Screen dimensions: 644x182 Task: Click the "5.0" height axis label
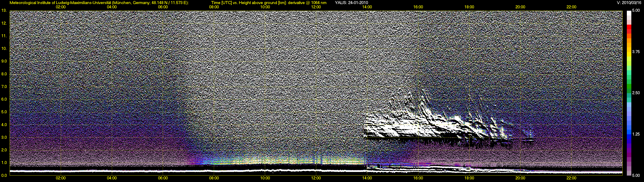pyautogui.click(x=4, y=112)
